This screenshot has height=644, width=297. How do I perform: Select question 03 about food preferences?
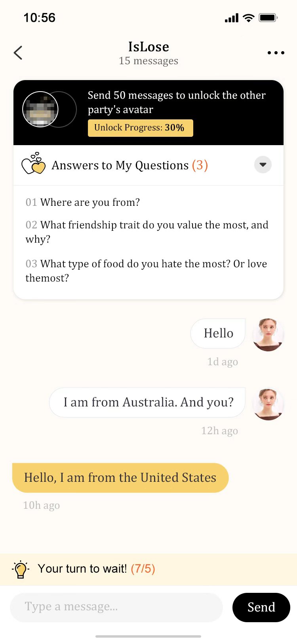(146, 270)
